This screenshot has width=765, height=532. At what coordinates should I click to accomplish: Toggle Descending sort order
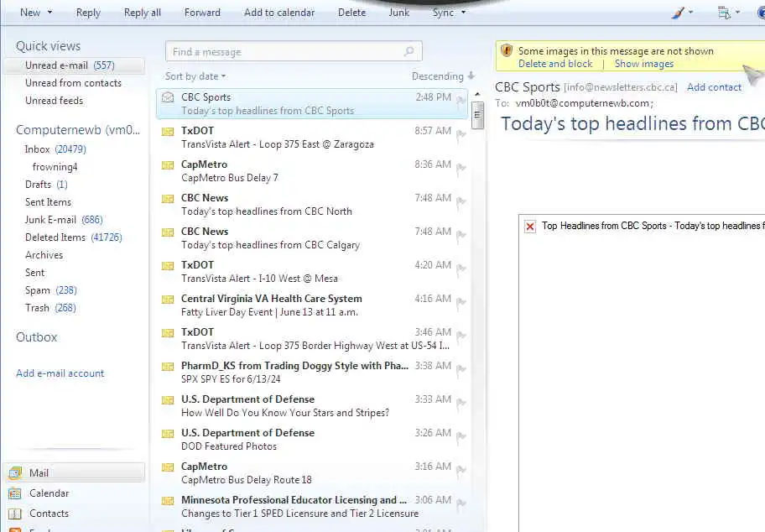443,76
